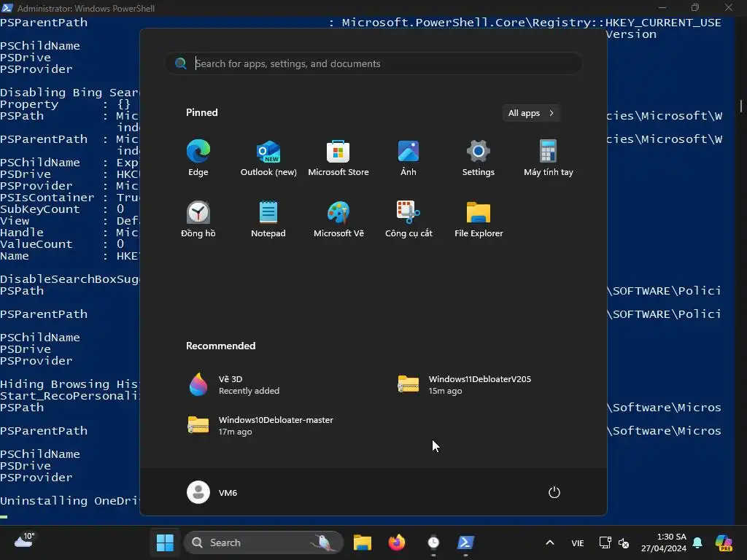Click the PowerShell window scrollbar
This screenshot has height=560, width=747.
(x=741, y=106)
